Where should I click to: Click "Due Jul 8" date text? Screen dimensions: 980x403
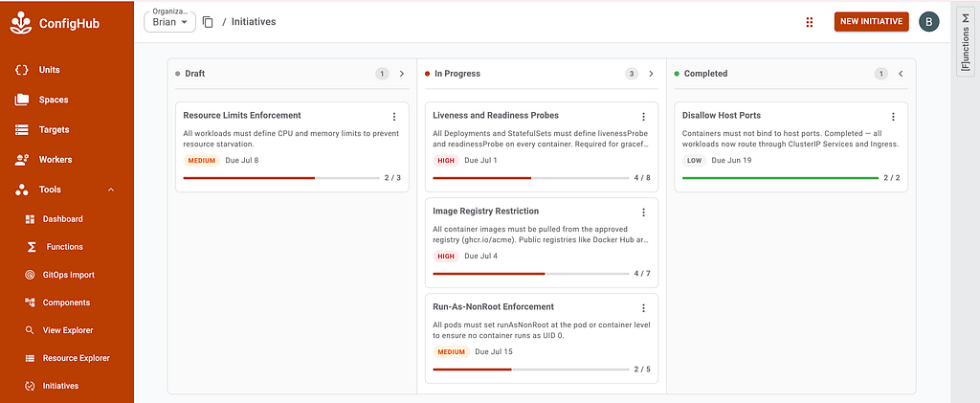[242, 161]
